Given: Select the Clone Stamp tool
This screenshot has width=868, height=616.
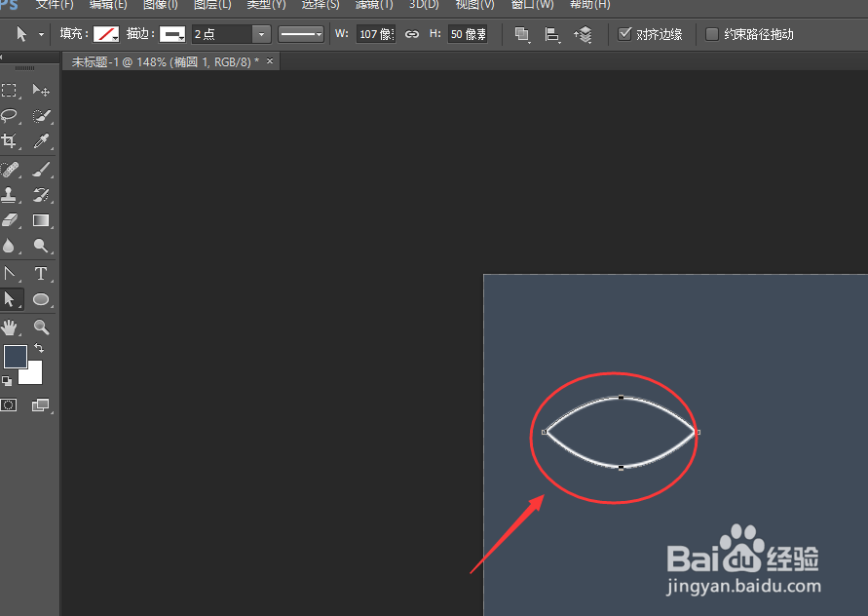Looking at the screenshot, I should (9, 194).
